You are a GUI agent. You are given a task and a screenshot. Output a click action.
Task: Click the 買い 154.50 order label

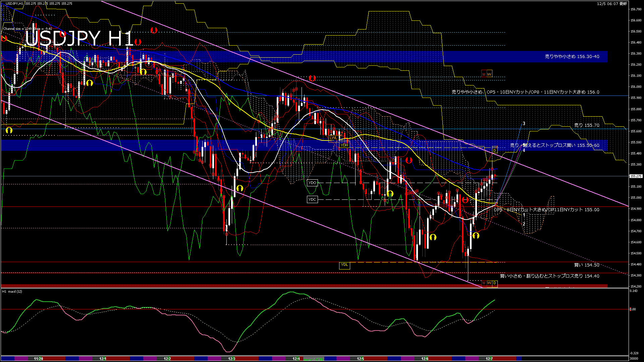586,265
